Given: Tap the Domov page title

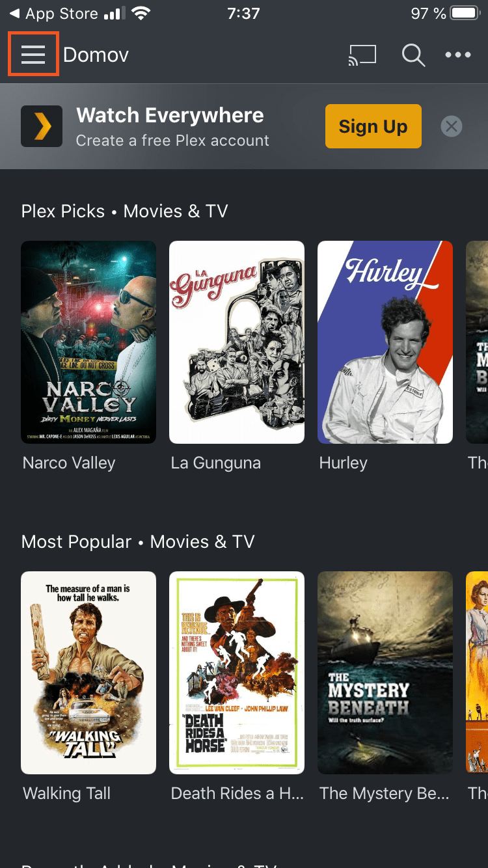Looking at the screenshot, I should click(x=96, y=55).
